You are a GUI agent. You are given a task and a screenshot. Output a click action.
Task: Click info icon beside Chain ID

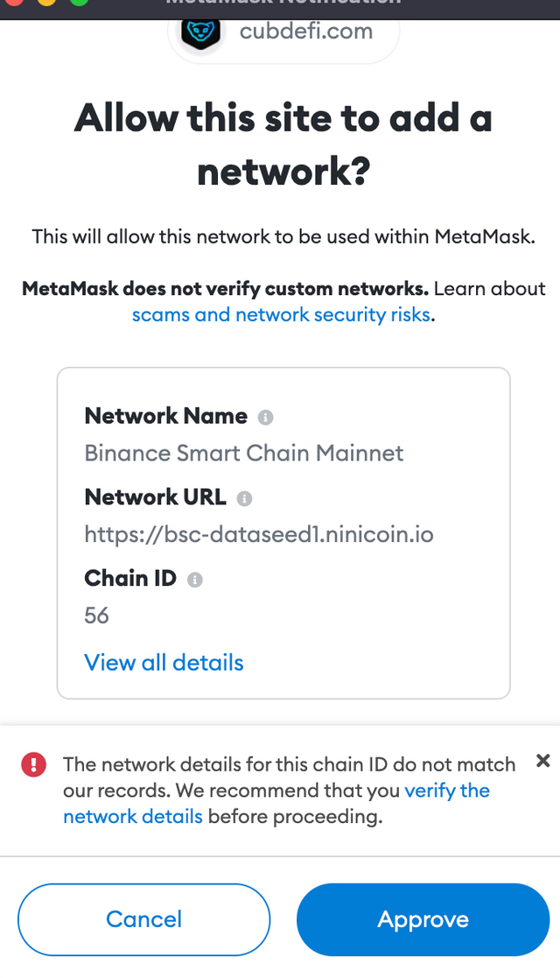195,580
